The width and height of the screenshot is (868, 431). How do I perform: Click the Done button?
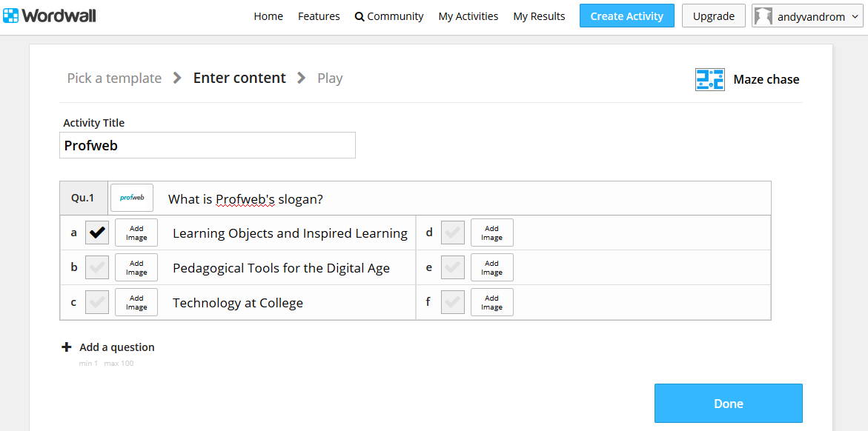click(729, 404)
